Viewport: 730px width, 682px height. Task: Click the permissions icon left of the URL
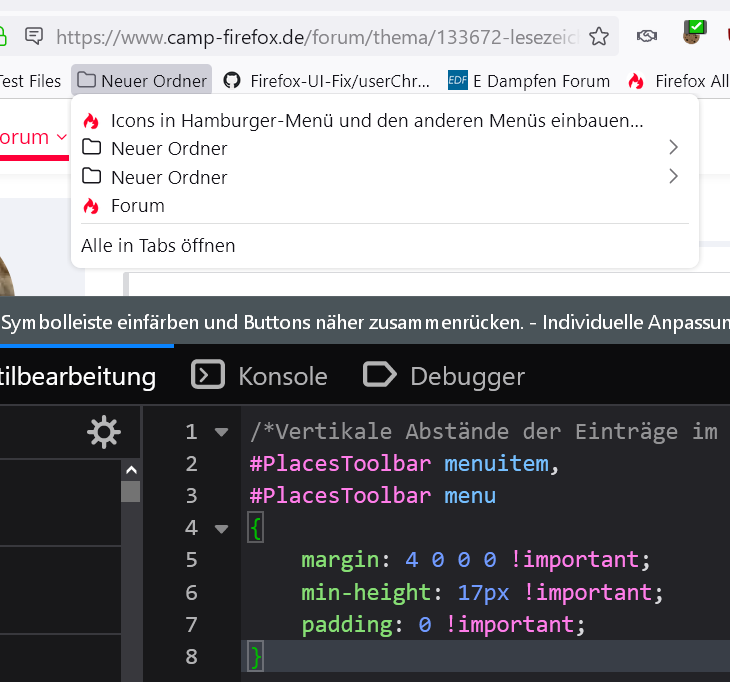[x=34, y=37]
